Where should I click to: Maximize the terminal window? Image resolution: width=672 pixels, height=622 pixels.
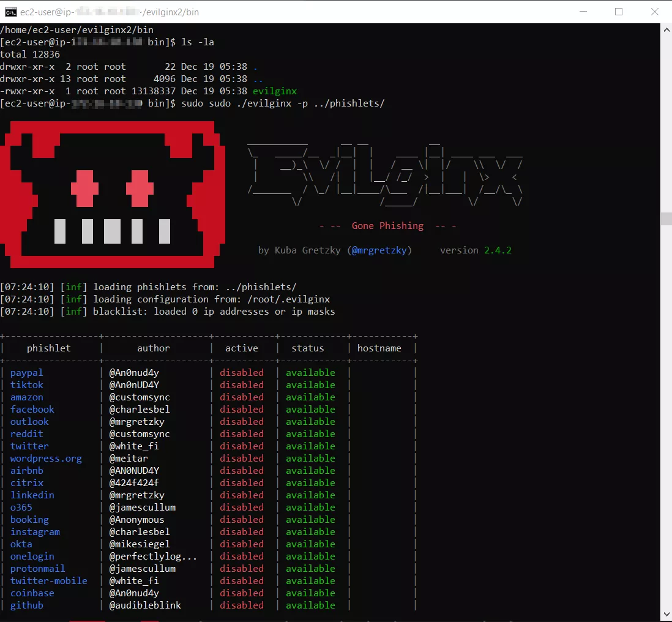coord(619,12)
